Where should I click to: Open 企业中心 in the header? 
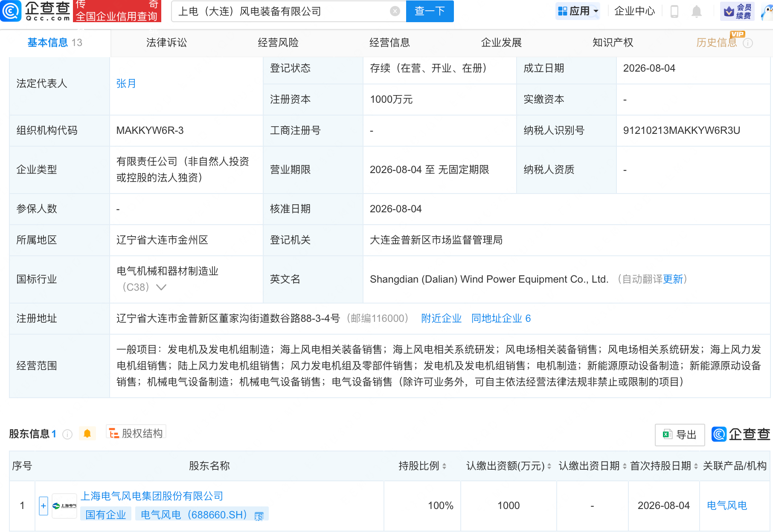(x=634, y=11)
